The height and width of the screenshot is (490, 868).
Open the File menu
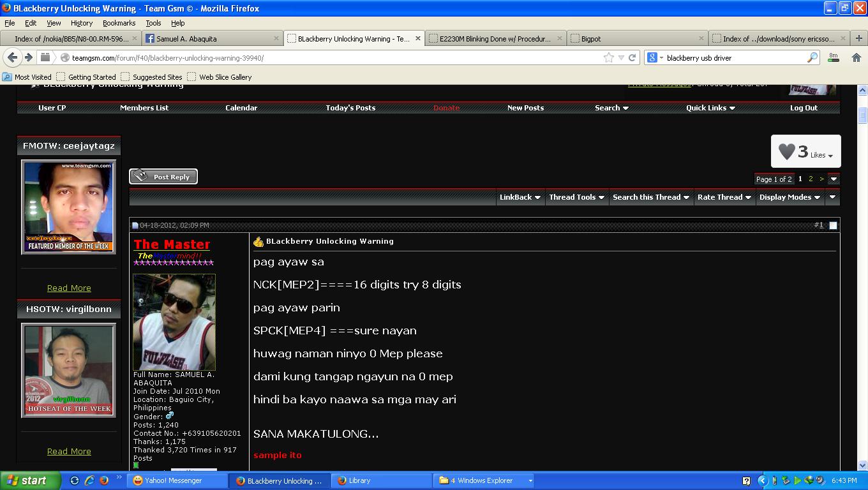click(10, 23)
